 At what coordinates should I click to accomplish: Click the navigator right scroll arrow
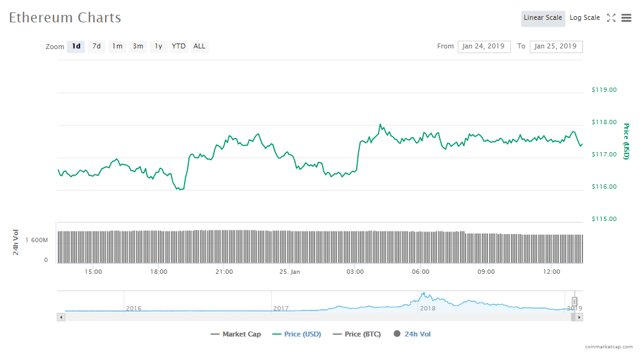coord(579,317)
